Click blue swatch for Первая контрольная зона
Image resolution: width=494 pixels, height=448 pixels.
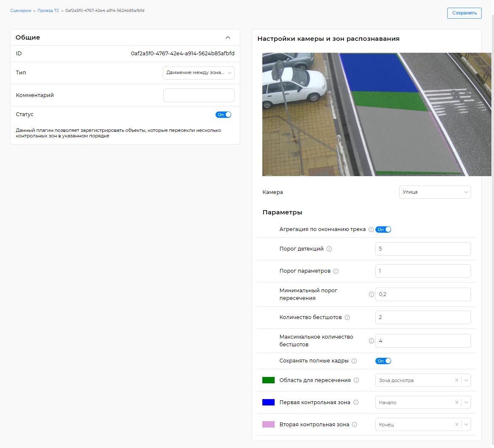point(268,402)
